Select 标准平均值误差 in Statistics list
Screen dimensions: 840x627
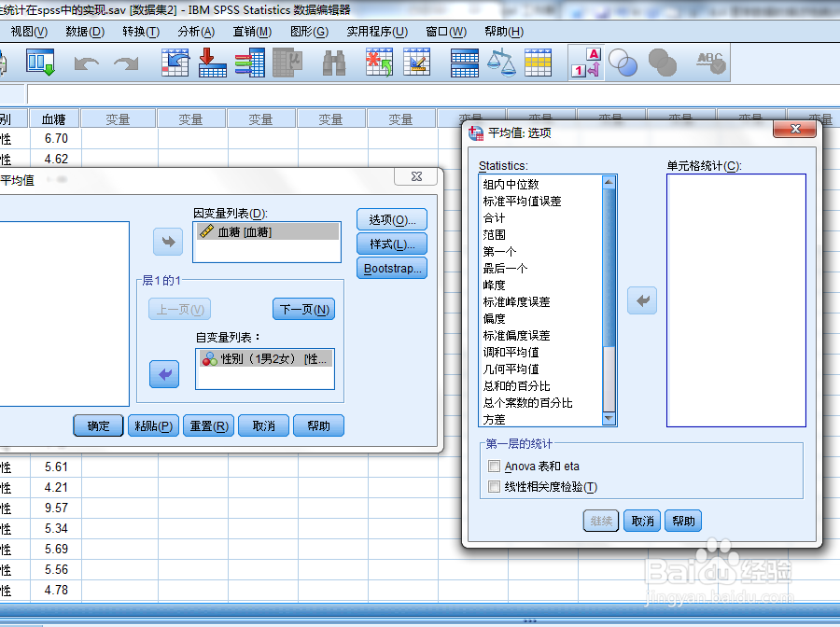pos(522,202)
